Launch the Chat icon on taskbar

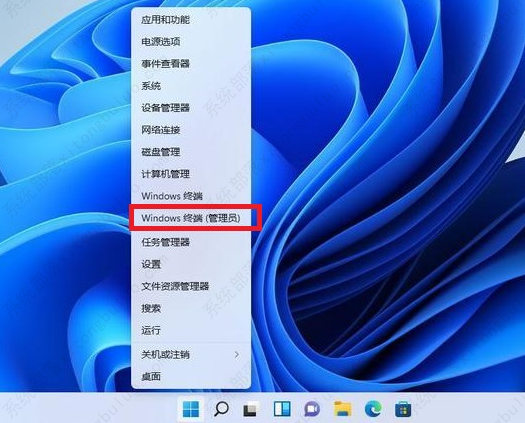coord(312,409)
